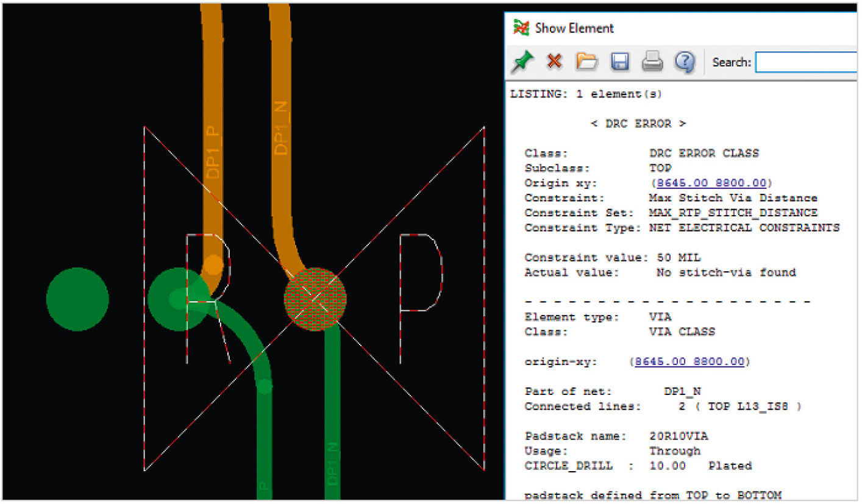Viewport: 862px width, 504px height.
Task: Click the 'CIRCLE_DRILL : 10.00 Plated' line
Action: pyautogui.click(x=638, y=466)
